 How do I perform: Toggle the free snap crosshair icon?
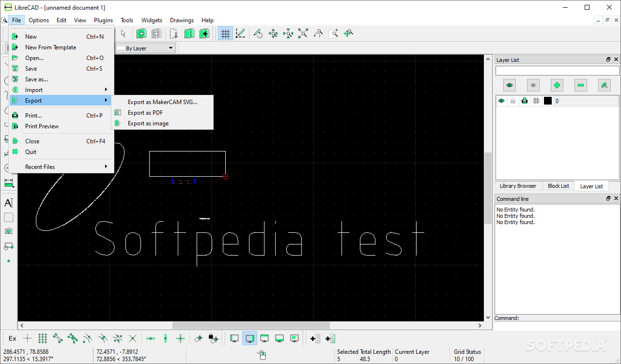[x=28, y=338]
